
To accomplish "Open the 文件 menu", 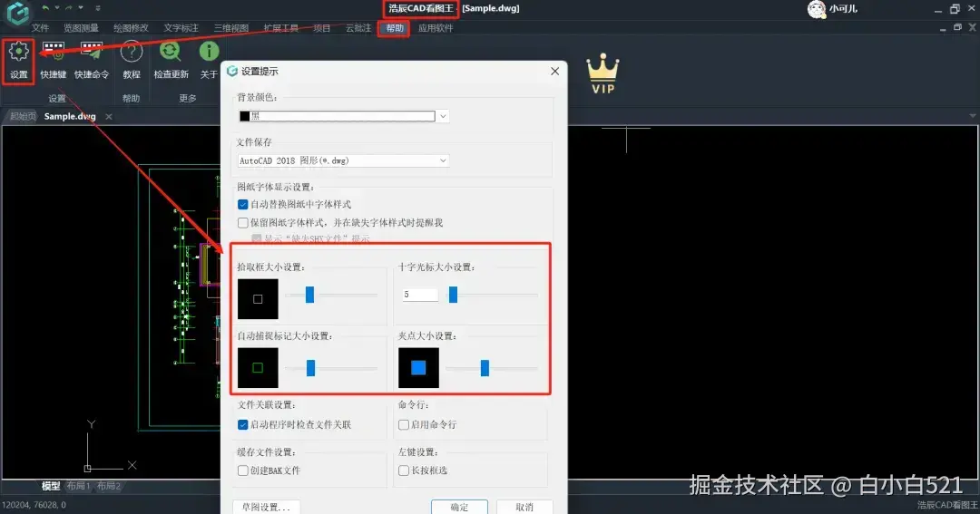I will point(40,28).
